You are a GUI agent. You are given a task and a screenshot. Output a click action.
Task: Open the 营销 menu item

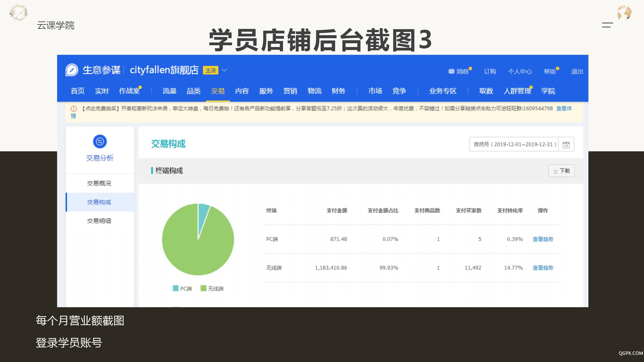(290, 91)
